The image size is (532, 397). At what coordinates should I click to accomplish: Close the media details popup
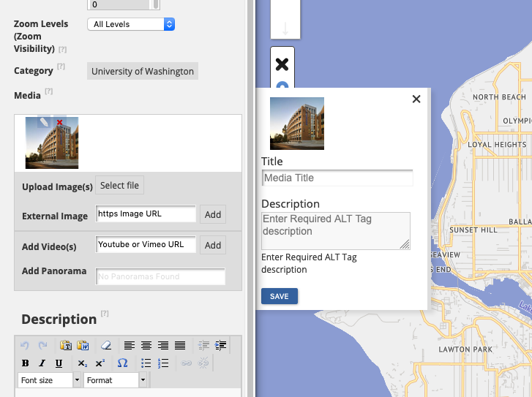point(416,99)
